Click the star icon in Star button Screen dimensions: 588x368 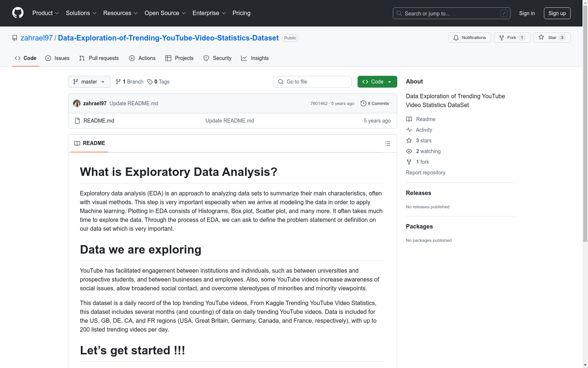click(541, 38)
